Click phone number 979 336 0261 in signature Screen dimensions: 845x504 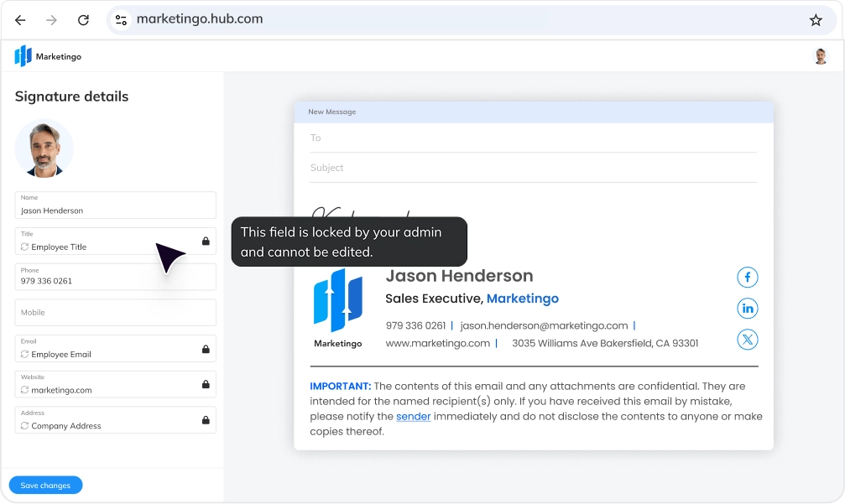tap(415, 325)
